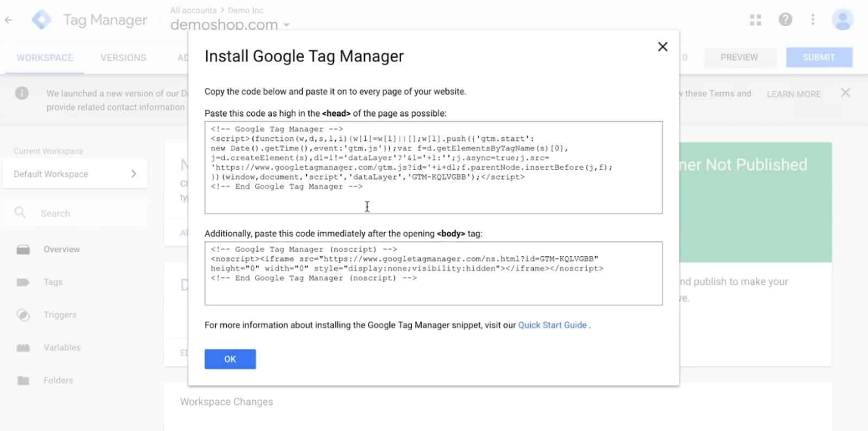
Task: Switch to the Versions tab
Action: (123, 58)
